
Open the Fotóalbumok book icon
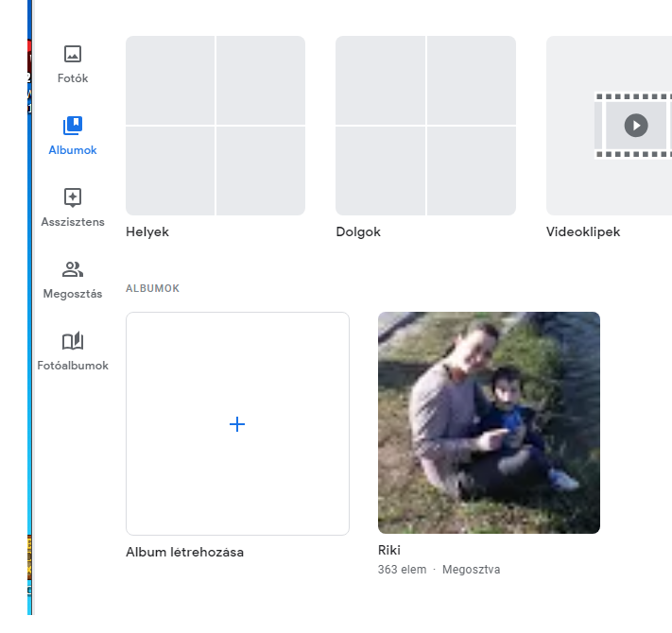[x=73, y=341]
